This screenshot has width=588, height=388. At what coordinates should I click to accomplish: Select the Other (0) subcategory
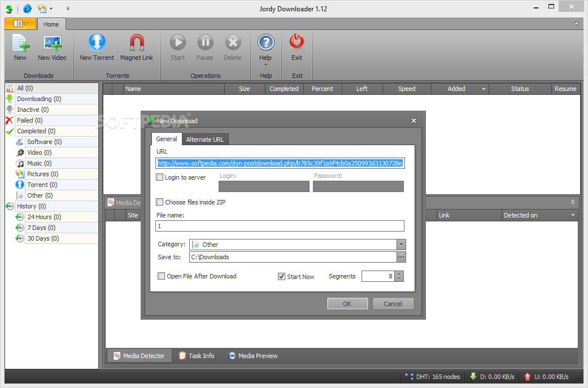[56, 195]
